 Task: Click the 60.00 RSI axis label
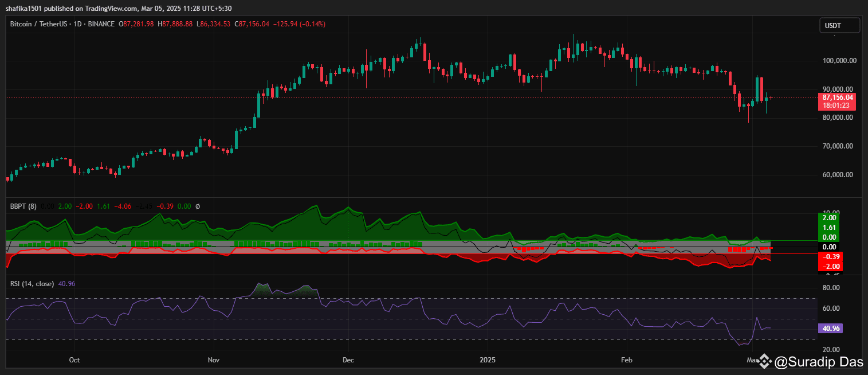[x=831, y=308]
